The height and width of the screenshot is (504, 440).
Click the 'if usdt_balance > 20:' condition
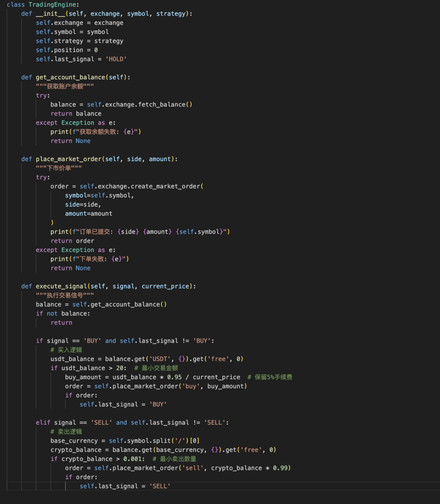[x=89, y=368]
